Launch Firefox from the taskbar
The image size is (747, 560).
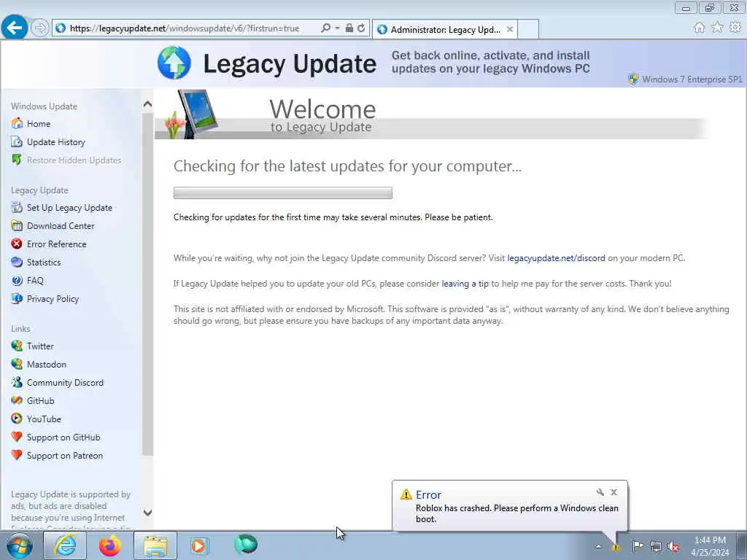point(110,545)
